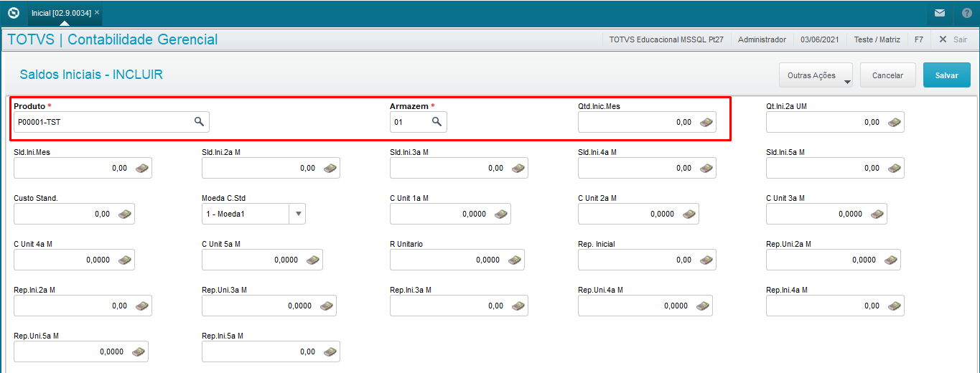
Task: Switch to the Inicial [02.9.0034] tab
Action: point(61,13)
